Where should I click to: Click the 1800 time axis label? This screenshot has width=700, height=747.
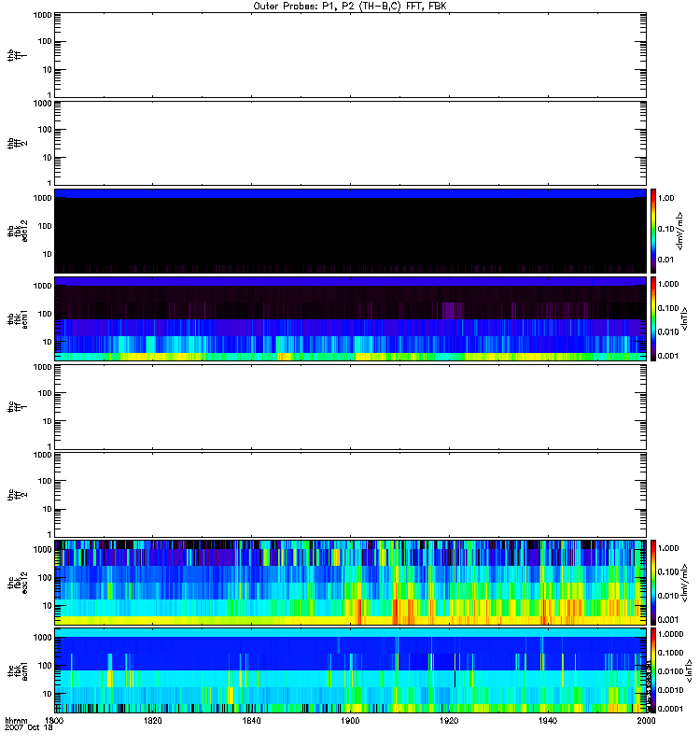[x=56, y=722]
